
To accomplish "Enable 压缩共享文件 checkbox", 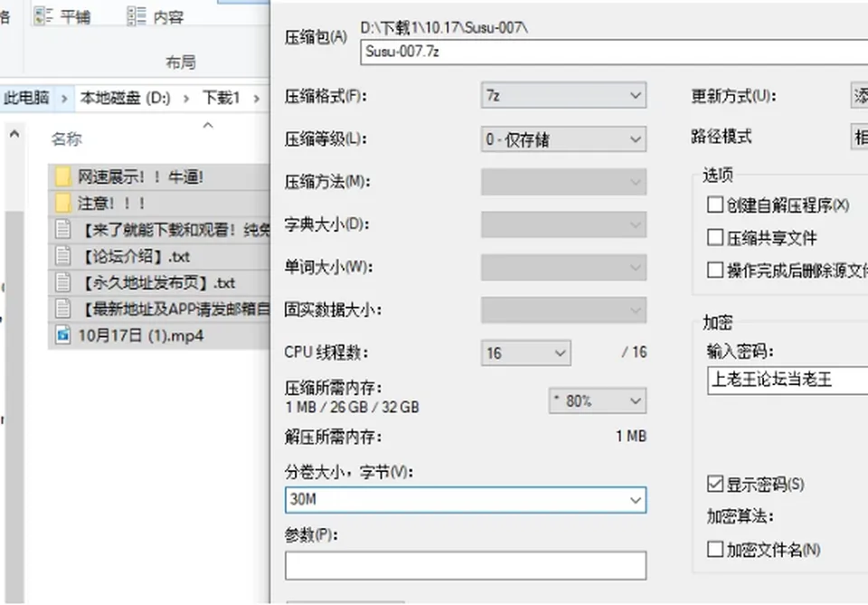I will (715, 238).
